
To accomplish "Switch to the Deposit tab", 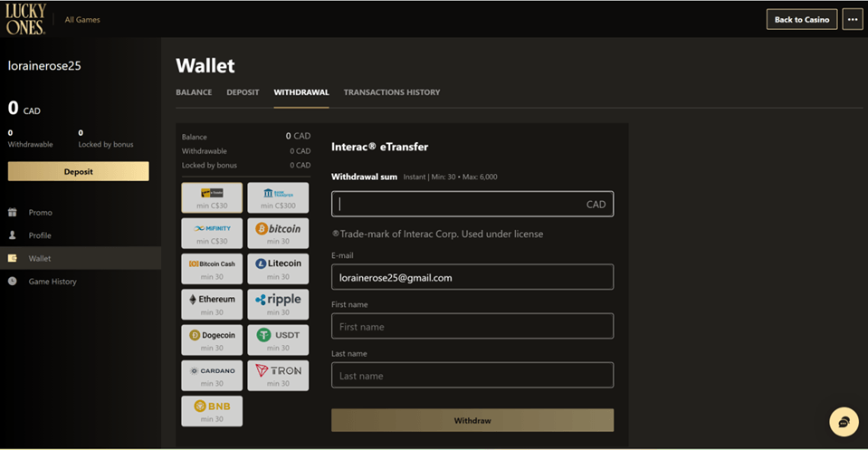I will 243,92.
